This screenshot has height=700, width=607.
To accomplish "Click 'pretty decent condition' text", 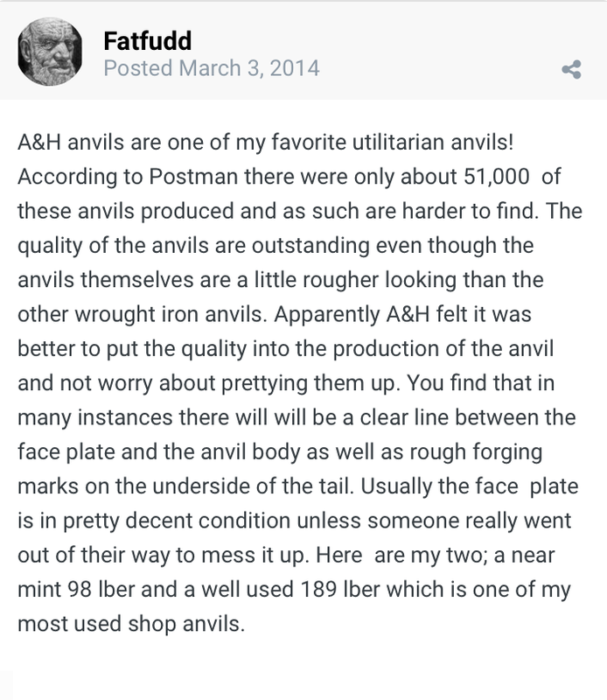I will click(177, 521).
